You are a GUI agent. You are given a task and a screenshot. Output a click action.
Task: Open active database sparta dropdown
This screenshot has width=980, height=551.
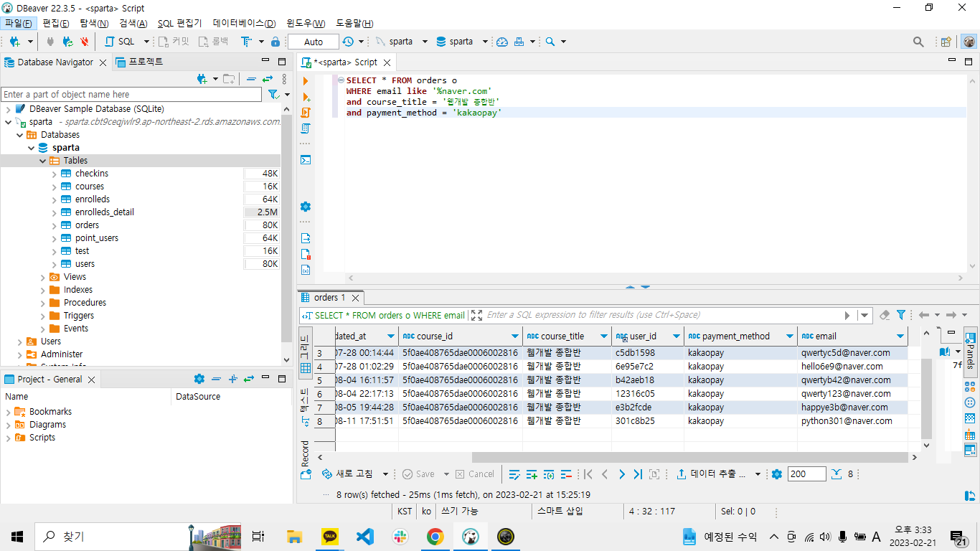485,42
